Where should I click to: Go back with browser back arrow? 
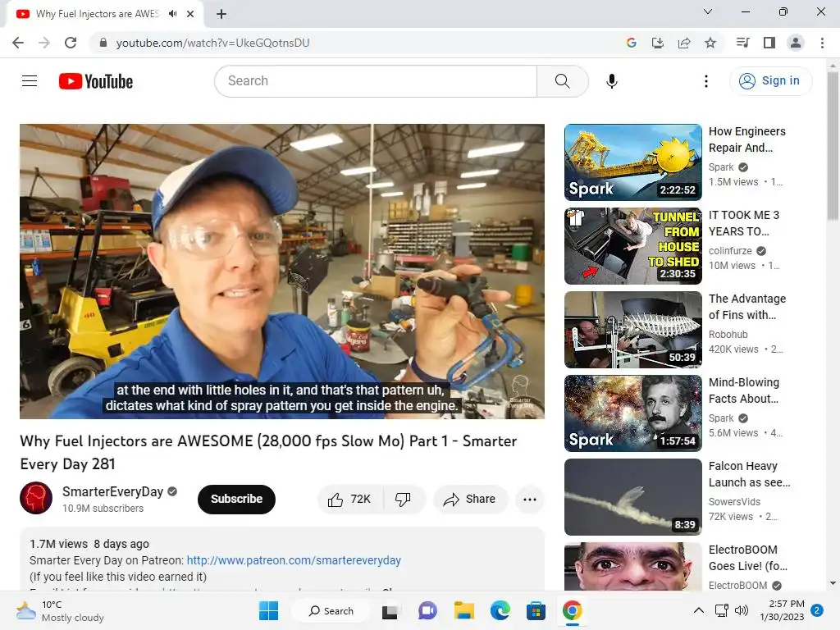click(18, 43)
